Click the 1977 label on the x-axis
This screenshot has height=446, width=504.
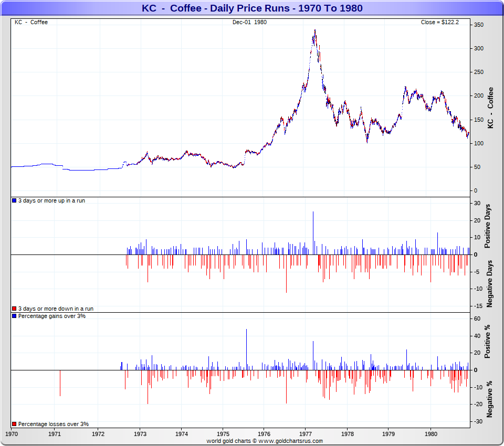(306, 434)
